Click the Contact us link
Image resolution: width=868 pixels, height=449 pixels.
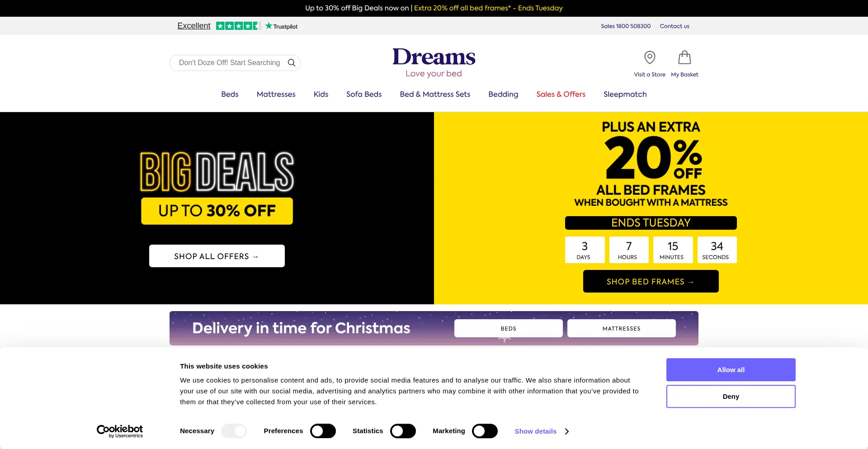pos(675,26)
